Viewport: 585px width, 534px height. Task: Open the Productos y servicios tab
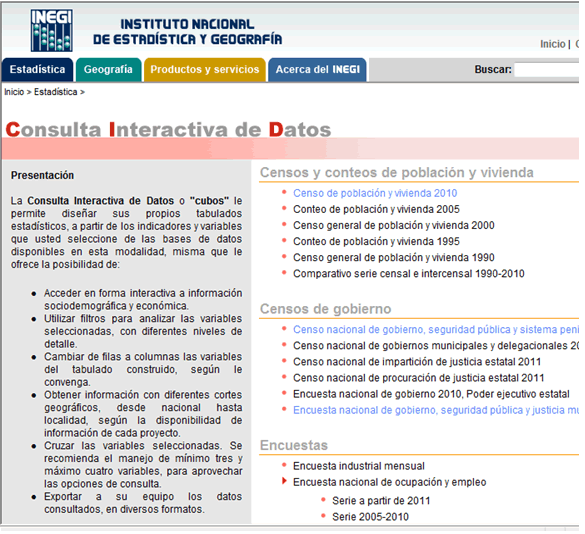pos(204,70)
